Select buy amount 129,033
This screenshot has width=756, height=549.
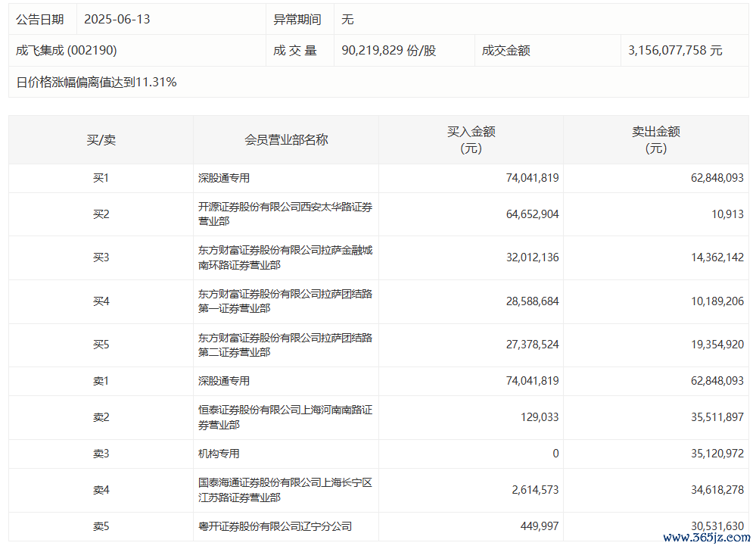pos(540,417)
